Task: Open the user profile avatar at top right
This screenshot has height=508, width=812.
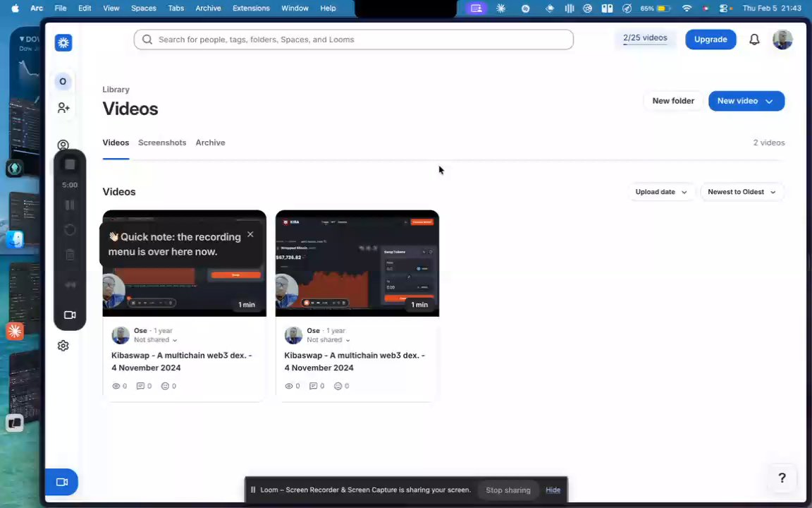Action: 782,40
